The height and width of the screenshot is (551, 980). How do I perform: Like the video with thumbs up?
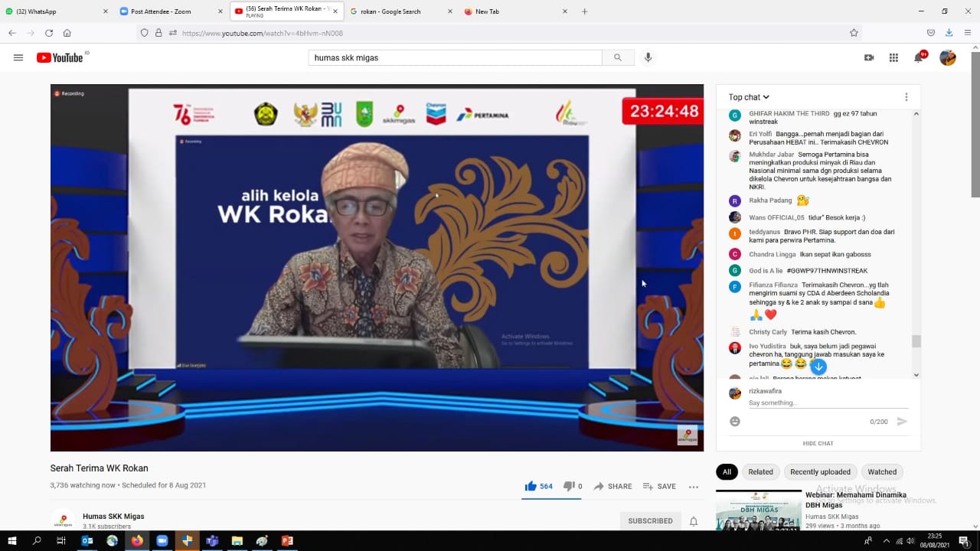[531, 486]
